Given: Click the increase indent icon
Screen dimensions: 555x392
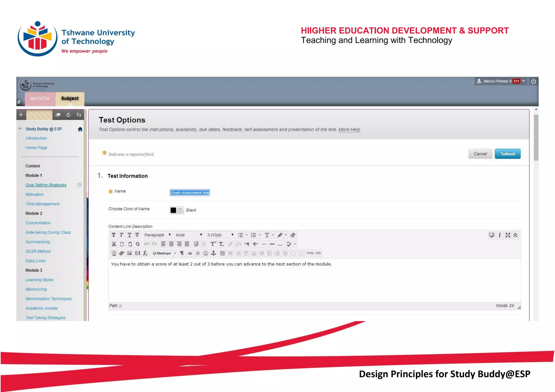Looking at the screenshot, I should (196, 244).
